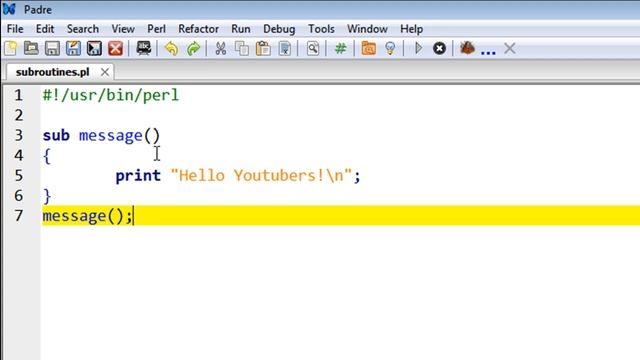Click the New document toolbar icon
This screenshot has height=360, width=640.
tap(11, 49)
